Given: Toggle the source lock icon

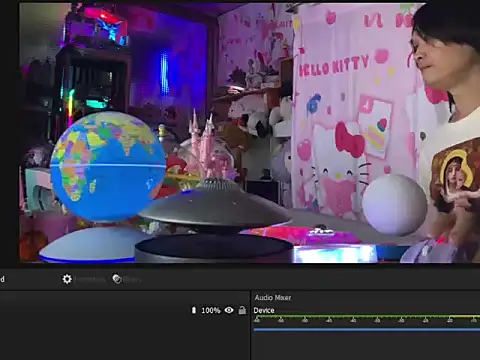Looking at the screenshot, I should (242, 310).
